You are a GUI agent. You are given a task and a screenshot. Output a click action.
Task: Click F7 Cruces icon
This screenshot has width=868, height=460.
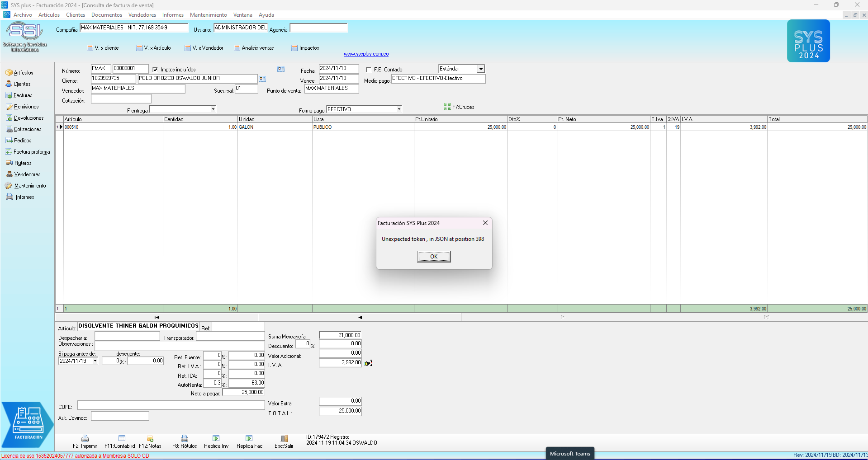(447, 107)
